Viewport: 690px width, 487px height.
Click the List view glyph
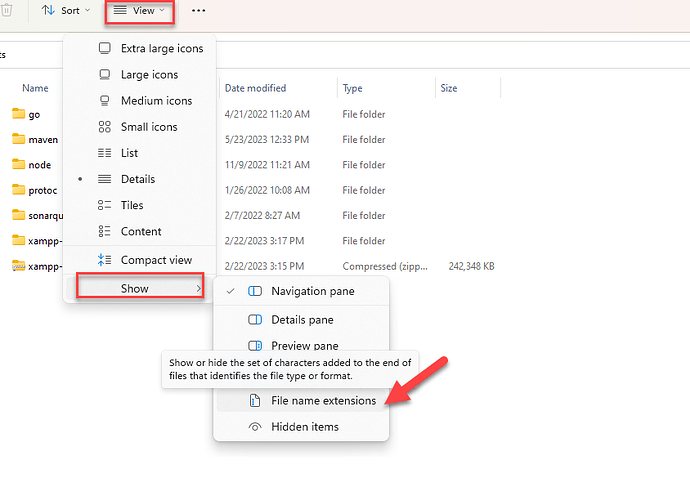pos(104,153)
